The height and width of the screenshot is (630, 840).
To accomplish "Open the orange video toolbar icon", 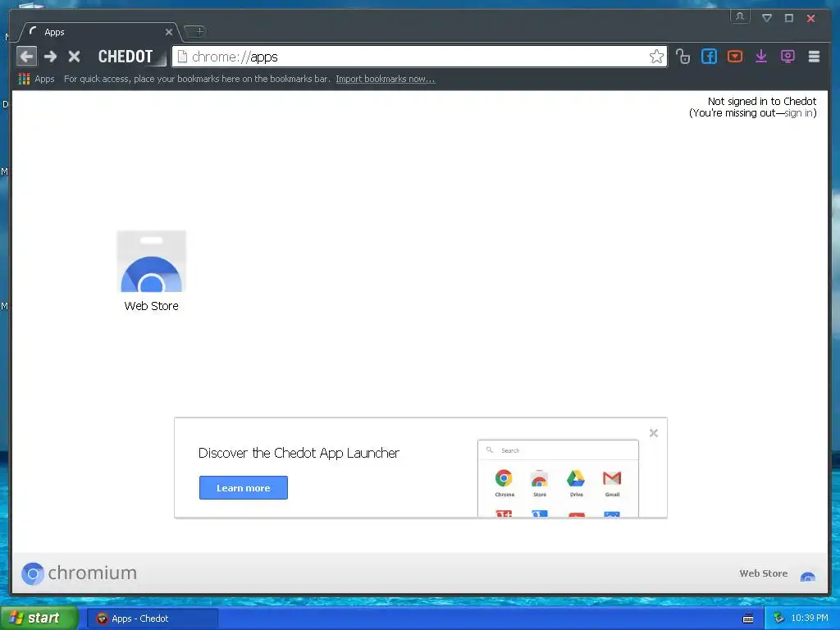I will coord(735,57).
